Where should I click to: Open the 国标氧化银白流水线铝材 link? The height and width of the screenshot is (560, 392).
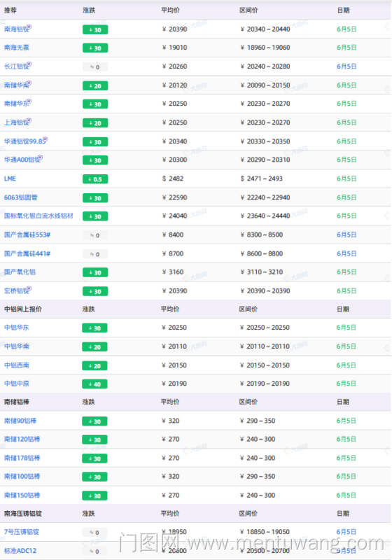pos(38,216)
